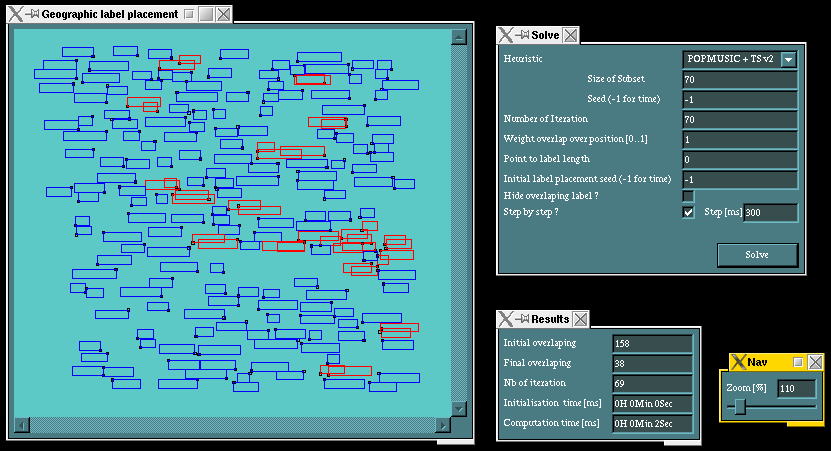Screen dimensions: 831x451
Task: Click the Geographic label placement title text
Action: coord(110,14)
